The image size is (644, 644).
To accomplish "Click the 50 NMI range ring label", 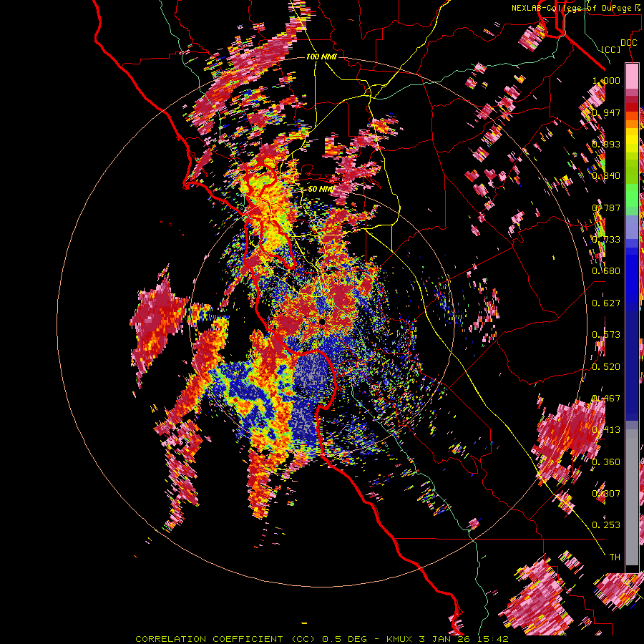I will (x=321, y=189).
